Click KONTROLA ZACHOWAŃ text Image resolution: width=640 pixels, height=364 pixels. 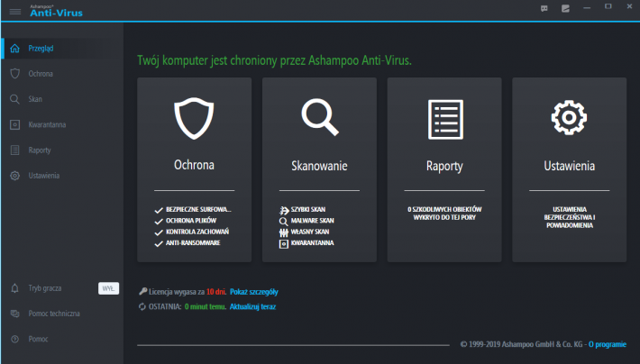tap(197, 232)
